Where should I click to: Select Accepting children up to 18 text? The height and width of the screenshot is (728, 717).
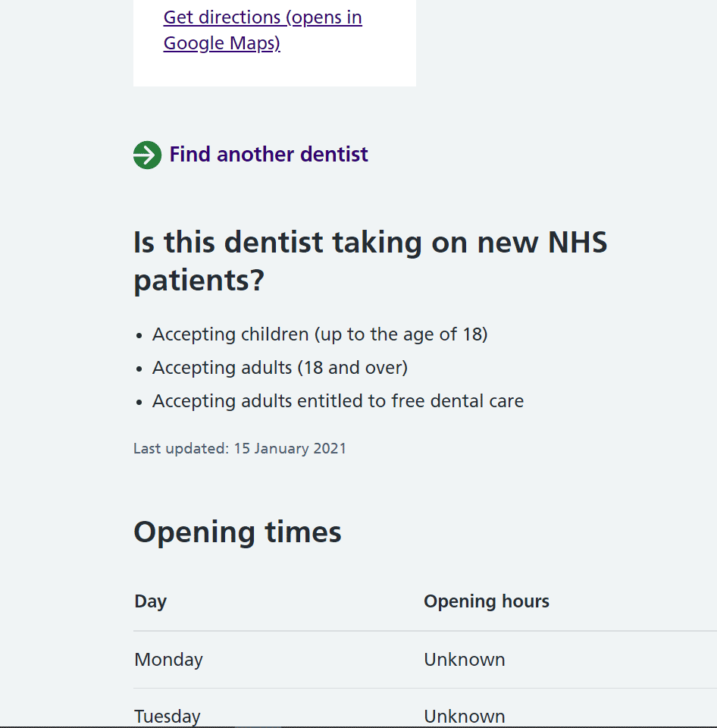click(x=319, y=334)
